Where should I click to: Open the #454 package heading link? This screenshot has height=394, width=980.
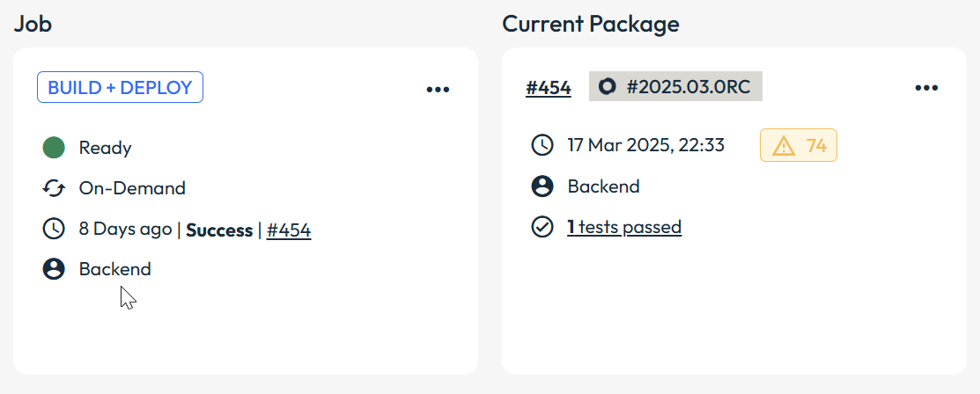pyautogui.click(x=548, y=88)
